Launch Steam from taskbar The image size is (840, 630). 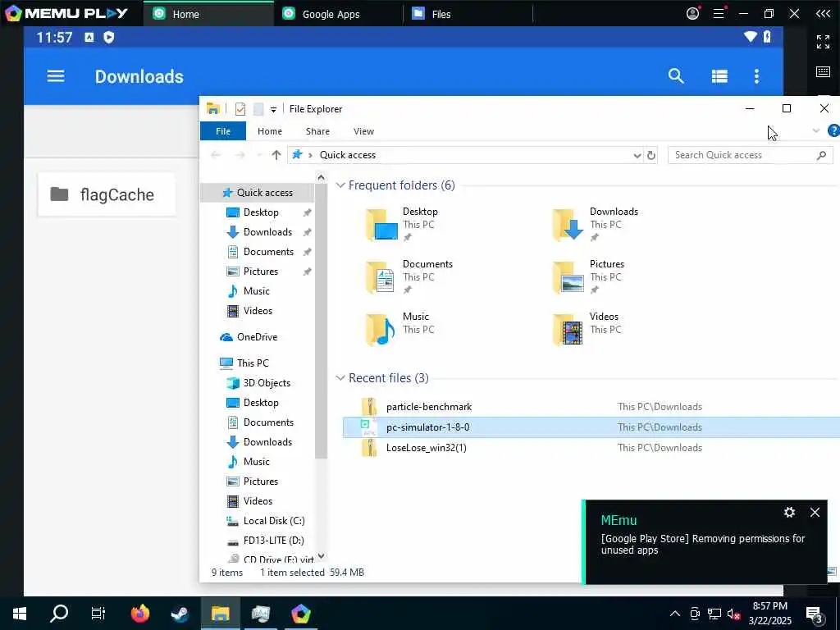[180, 614]
